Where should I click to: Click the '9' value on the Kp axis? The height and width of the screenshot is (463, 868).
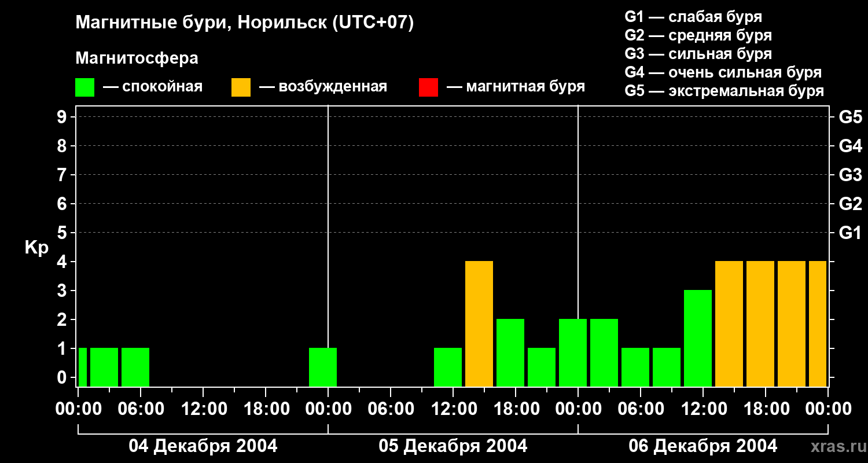(x=63, y=117)
